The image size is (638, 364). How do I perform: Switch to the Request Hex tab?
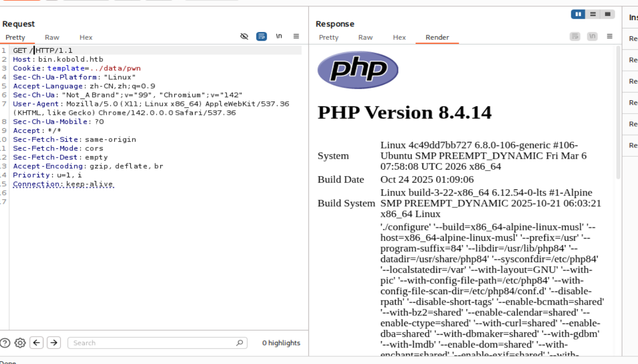point(86,37)
